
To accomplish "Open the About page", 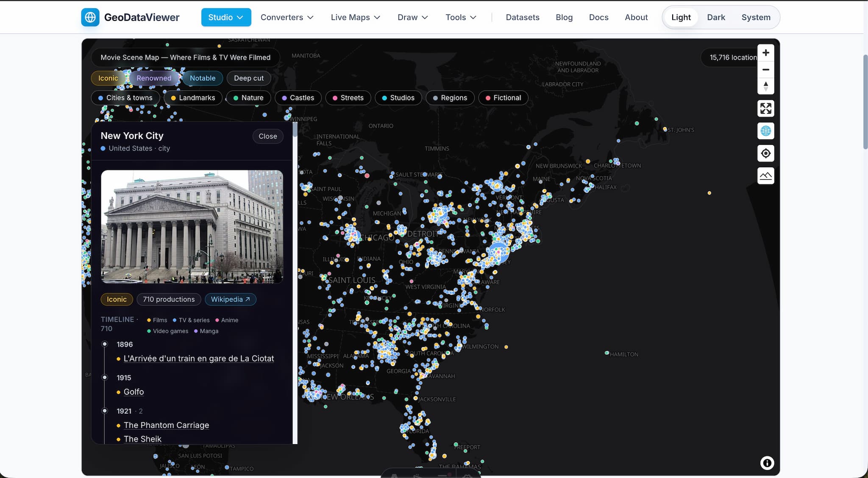I will point(636,17).
